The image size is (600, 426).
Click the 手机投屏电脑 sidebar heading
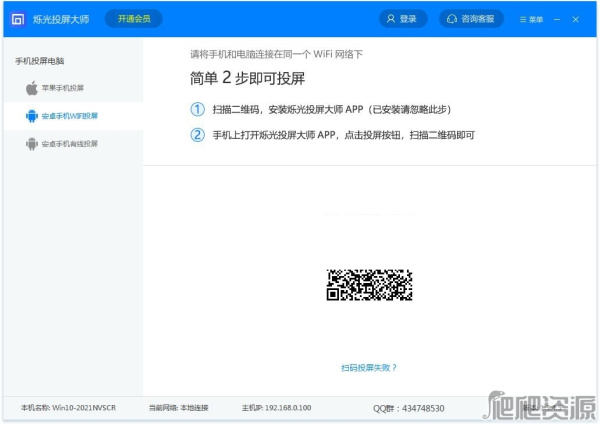(40, 61)
